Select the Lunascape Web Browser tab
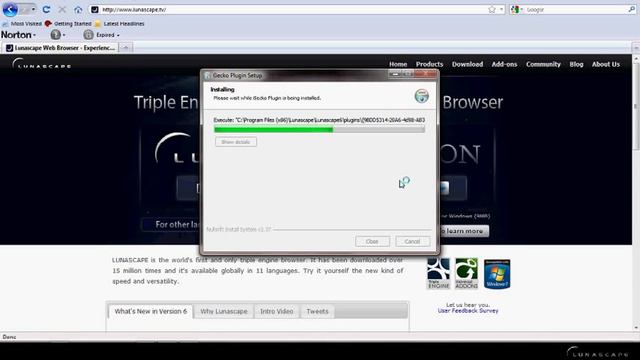This screenshot has height=360, width=640. (x=60, y=48)
